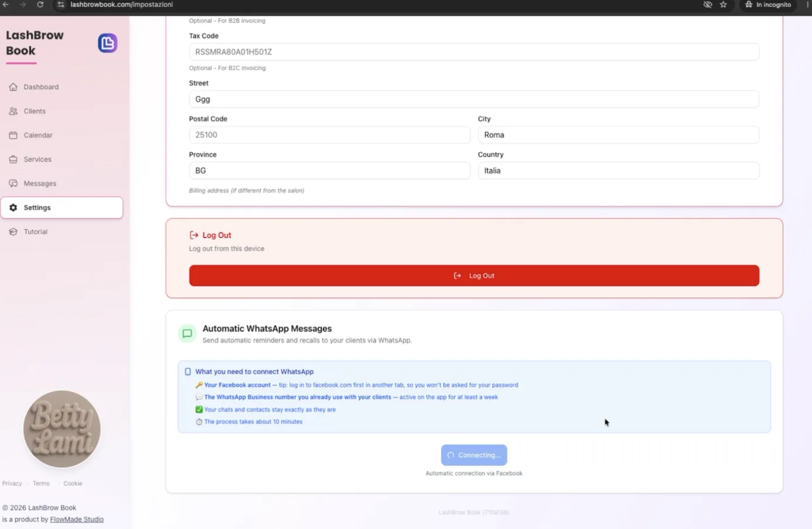
Task: Click 'Log out from this device' text
Action: click(x=226, y=249)
